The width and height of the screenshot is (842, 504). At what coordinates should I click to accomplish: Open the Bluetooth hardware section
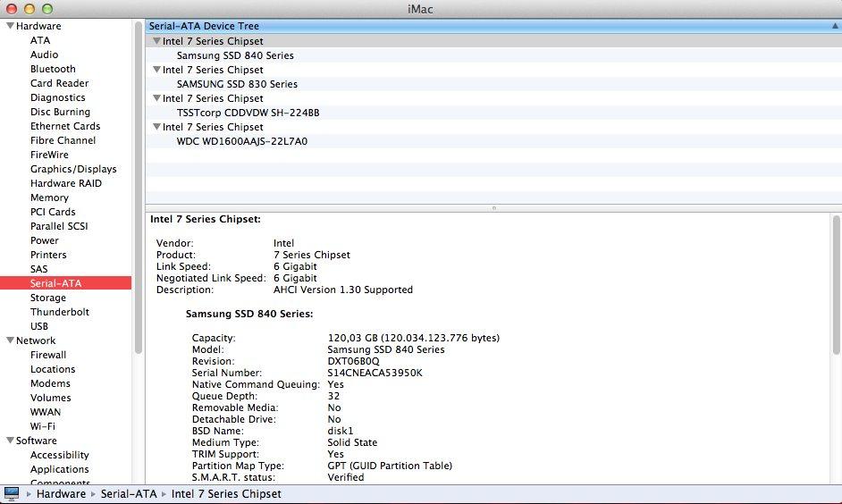coord(53,69)
